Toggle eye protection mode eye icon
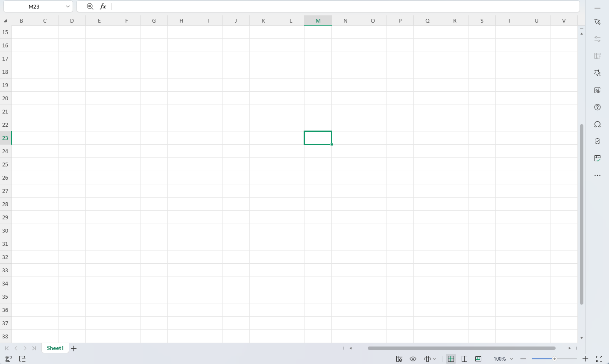The height and width of the screenshot is (364, 609). [413, 359]
